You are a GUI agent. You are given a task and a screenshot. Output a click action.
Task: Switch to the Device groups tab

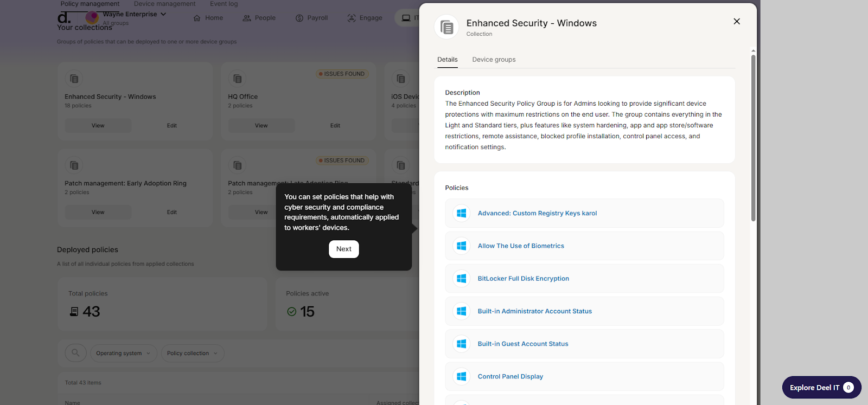[x=494, y=60]
